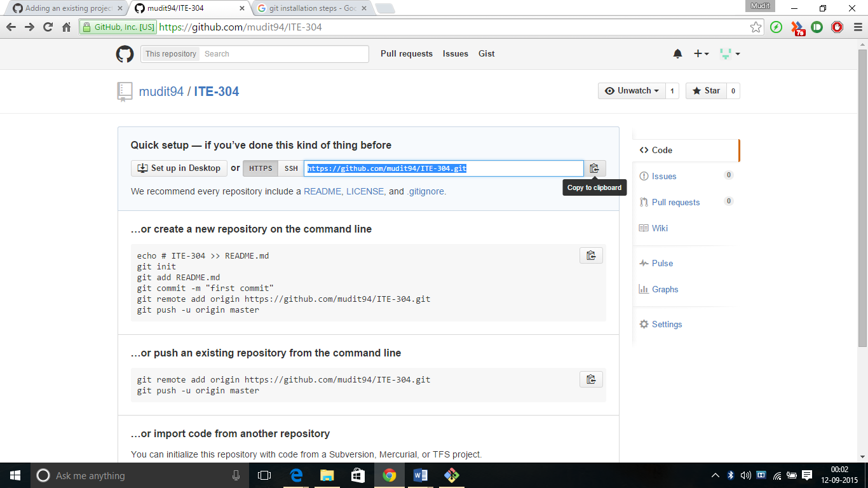Bookmark the page with the star icon
Screen dimensions: 868x488
point(756,27)
